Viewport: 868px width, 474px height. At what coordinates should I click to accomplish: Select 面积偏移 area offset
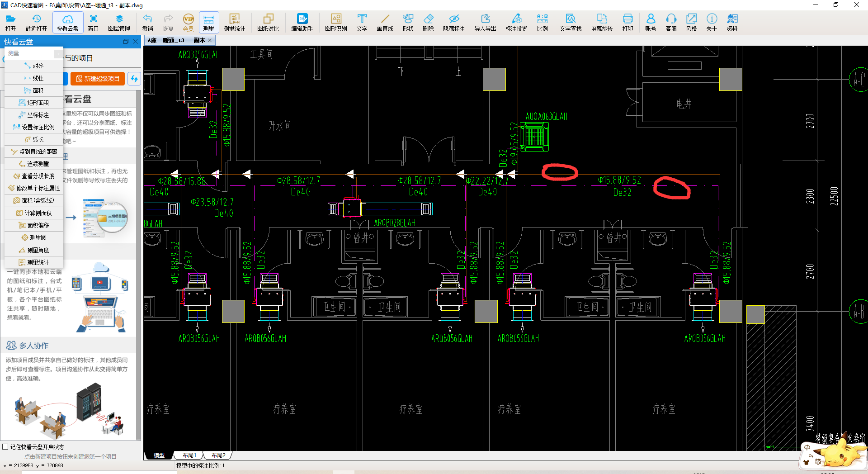(x=34, y=225)
